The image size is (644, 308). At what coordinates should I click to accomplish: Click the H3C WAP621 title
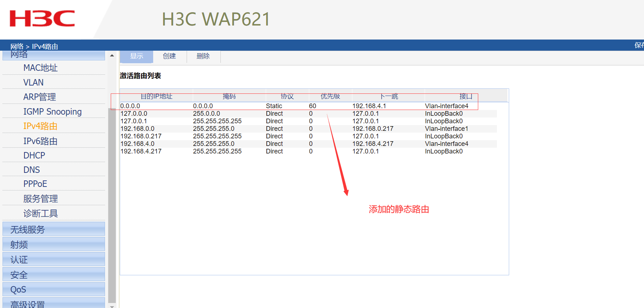216,19
